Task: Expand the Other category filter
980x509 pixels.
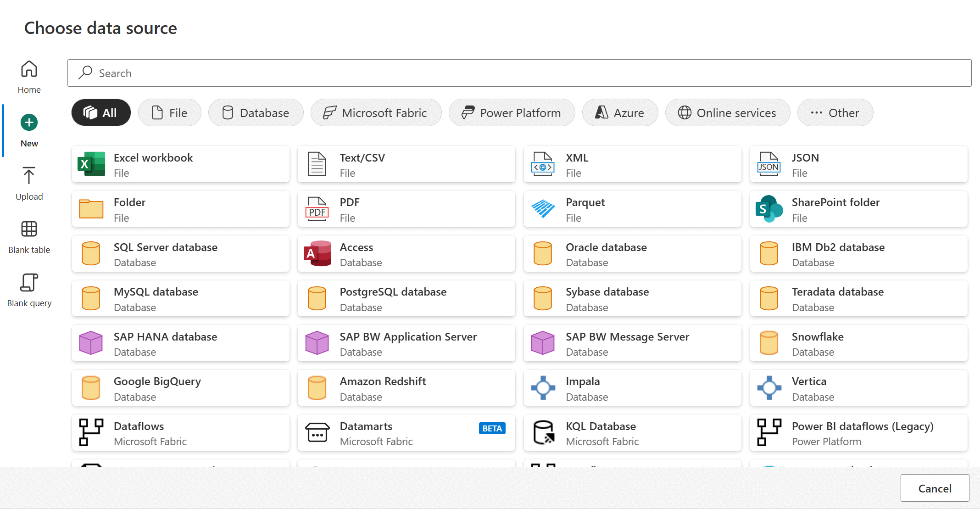Action: click(835, 113)
